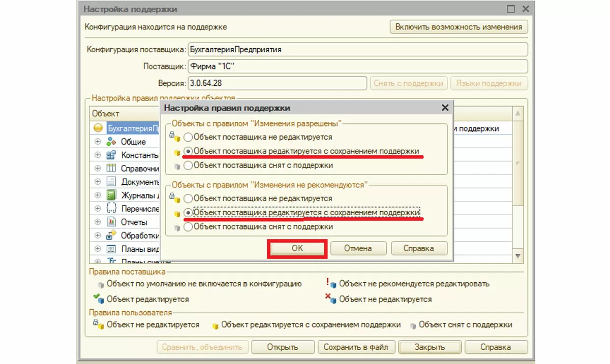Viewport: 610px width, 364px height.
Task: Confirm the dialog with OK
Action: pyautogui.click(x=297, y=248)
